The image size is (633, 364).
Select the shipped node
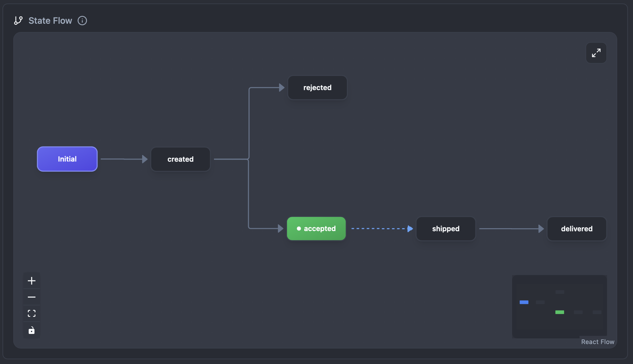(x=445, y=229)
